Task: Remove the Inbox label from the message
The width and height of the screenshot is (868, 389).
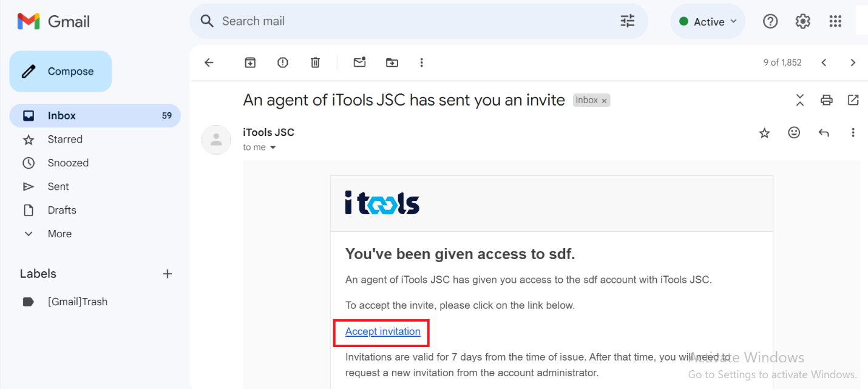Action: [x=604, y=101]
